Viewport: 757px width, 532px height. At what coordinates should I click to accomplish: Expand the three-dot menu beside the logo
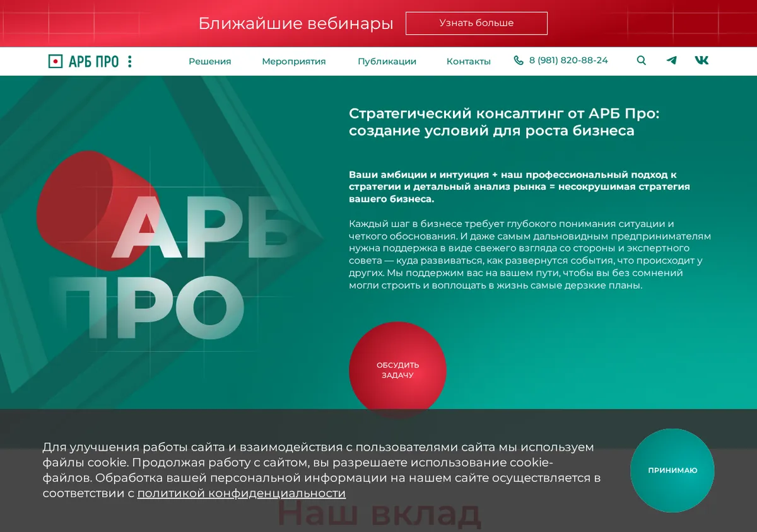coord(130,61)
